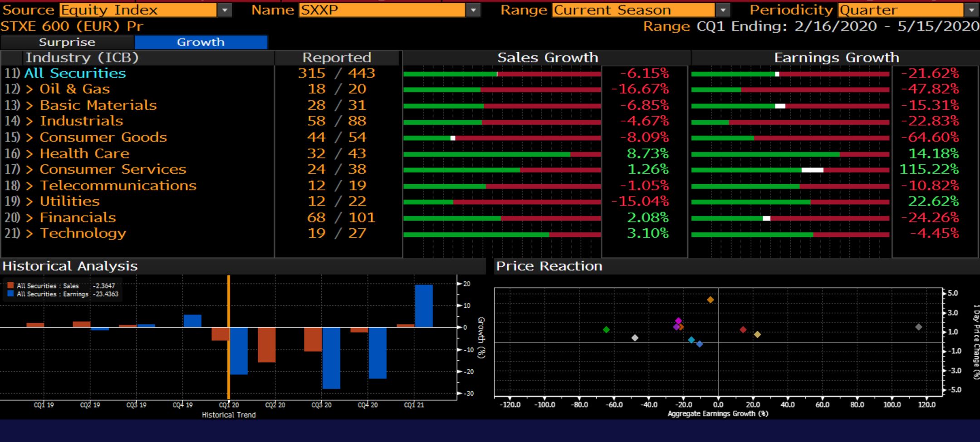Image resolution: width=980 pixels, height=442 pixels.
Task: Click the 315 / 443 reported count
Action: click(337, 73)
